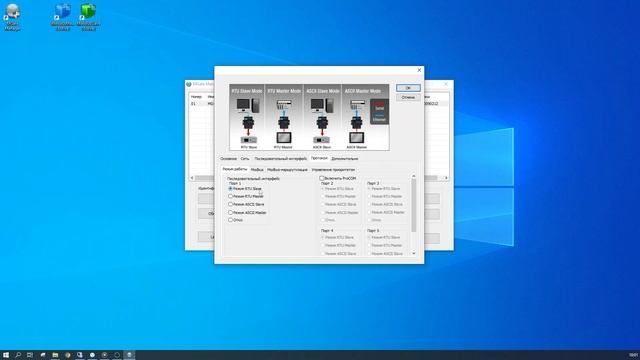The height and width of the screenshot is (360, 640).
Task: Click greyed Режим RTU Slave under Порт 3
Action: (384, 189)
